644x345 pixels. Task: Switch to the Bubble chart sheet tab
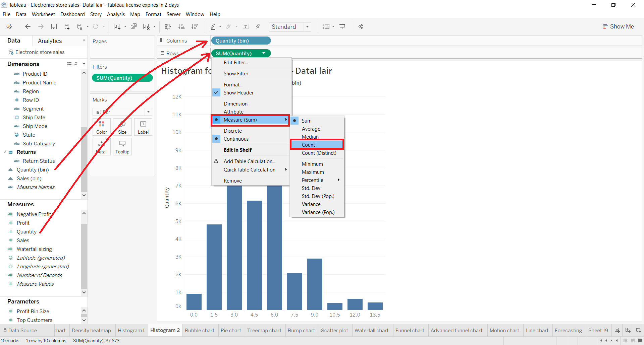(x=200, y=331)
